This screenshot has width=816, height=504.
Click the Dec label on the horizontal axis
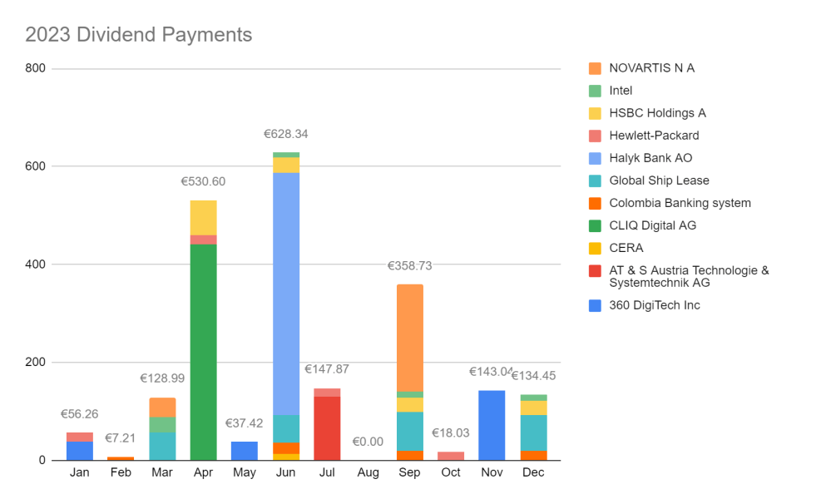point(532,472)
